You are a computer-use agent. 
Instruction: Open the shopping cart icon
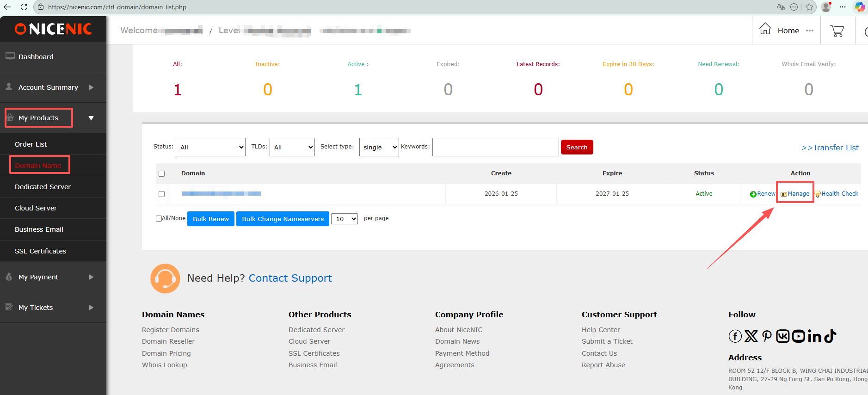coord(837,31)
